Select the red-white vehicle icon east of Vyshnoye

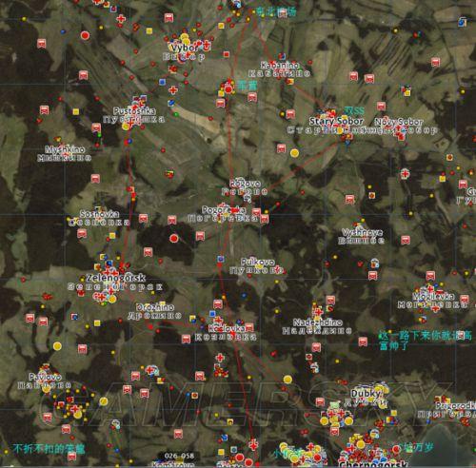[406, 240]
